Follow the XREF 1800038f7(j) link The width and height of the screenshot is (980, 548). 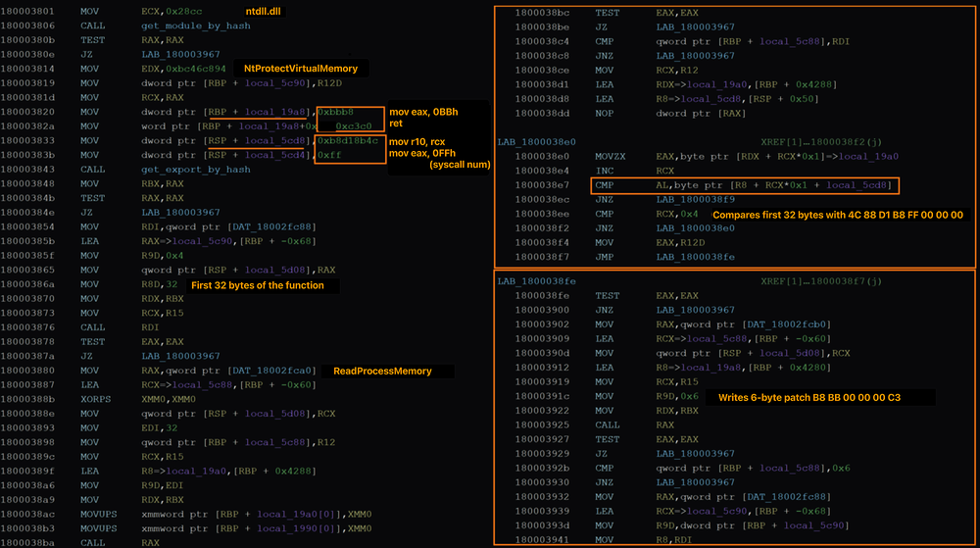[x=825, y=280]
